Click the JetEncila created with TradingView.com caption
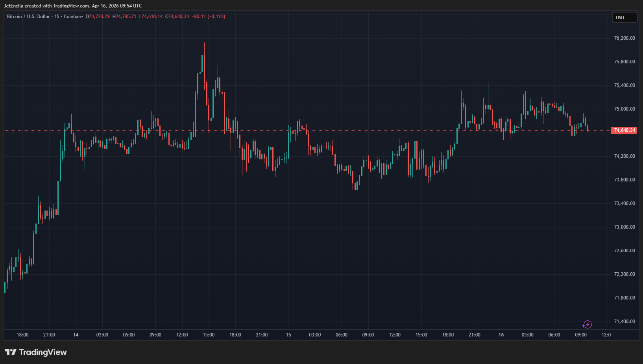Screen dimensions: 643x364 tap(73, 6)
